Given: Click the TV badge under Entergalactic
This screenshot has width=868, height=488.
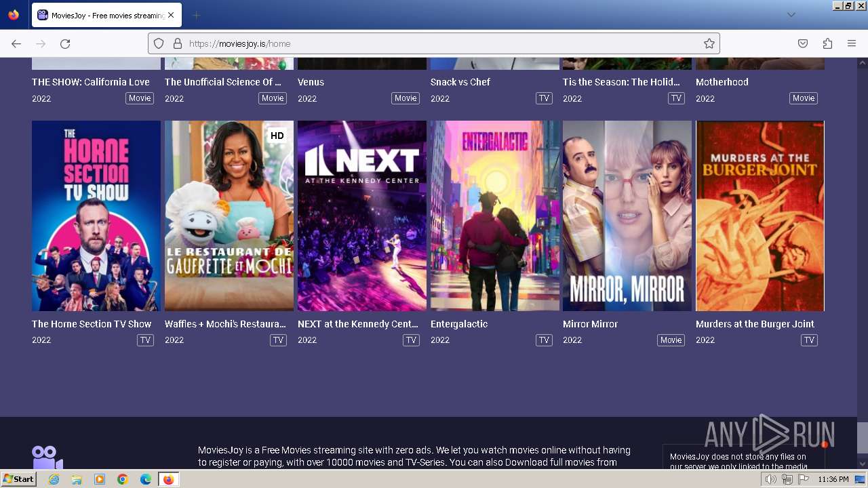Looking at the screenshot, I should tap(544, 340).
